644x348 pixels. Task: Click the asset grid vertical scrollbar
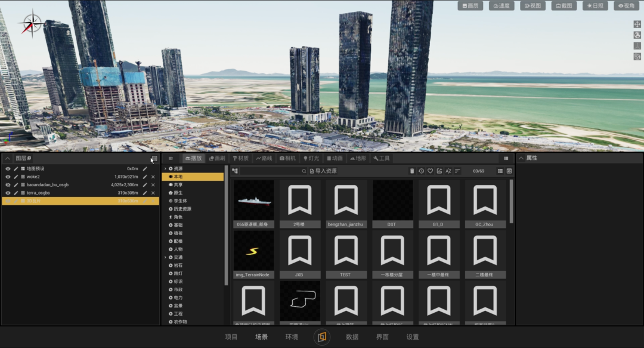[x=512, y=202]
